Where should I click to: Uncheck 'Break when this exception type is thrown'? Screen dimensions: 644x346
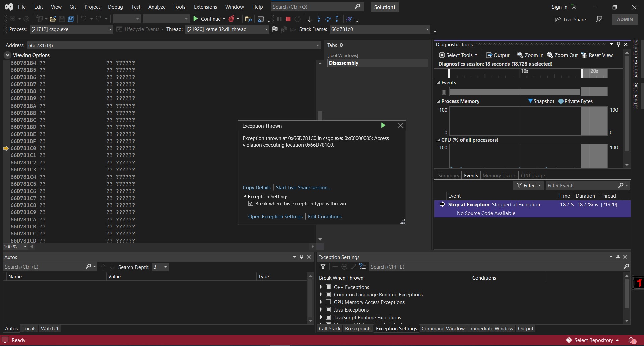(251, 203)
